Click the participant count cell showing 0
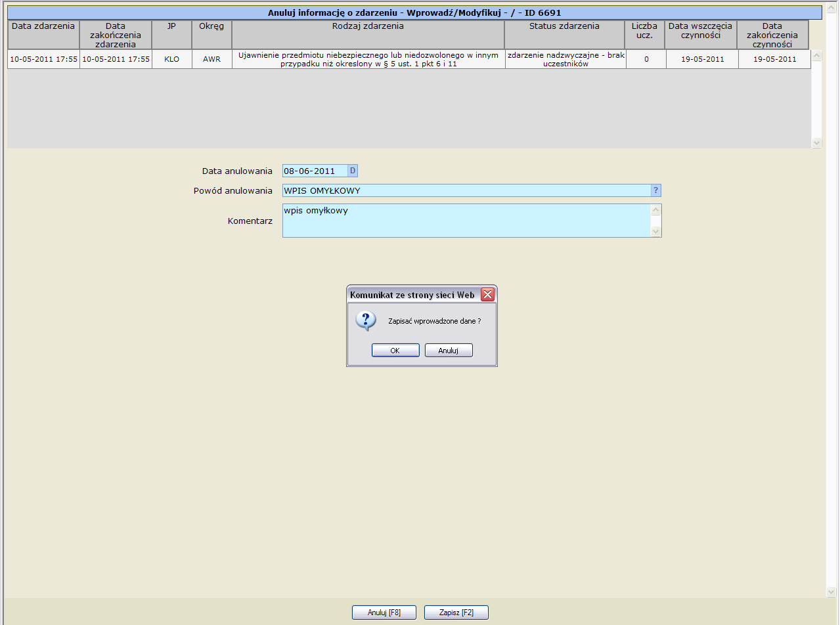The image size is (840, 625). tap(646, 59)
